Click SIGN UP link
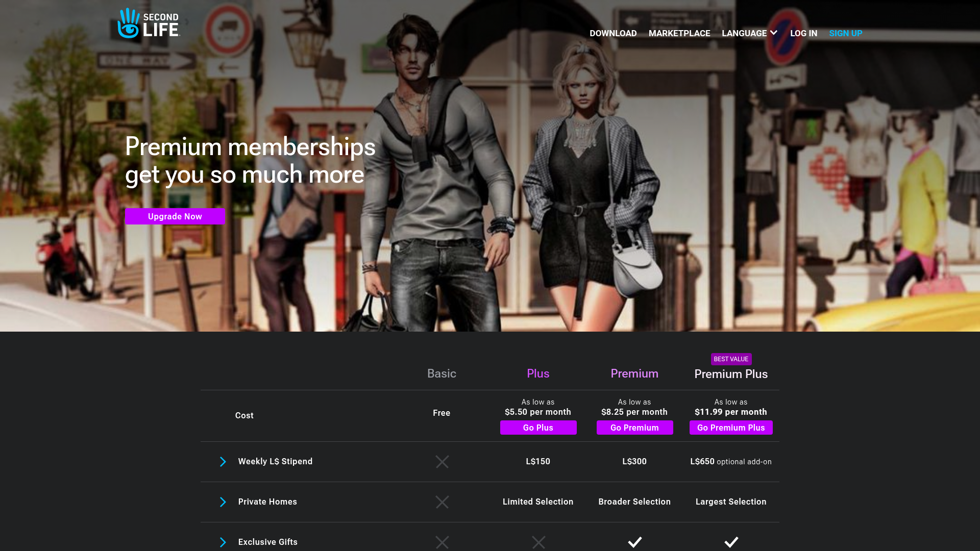 tap(845, 33)
